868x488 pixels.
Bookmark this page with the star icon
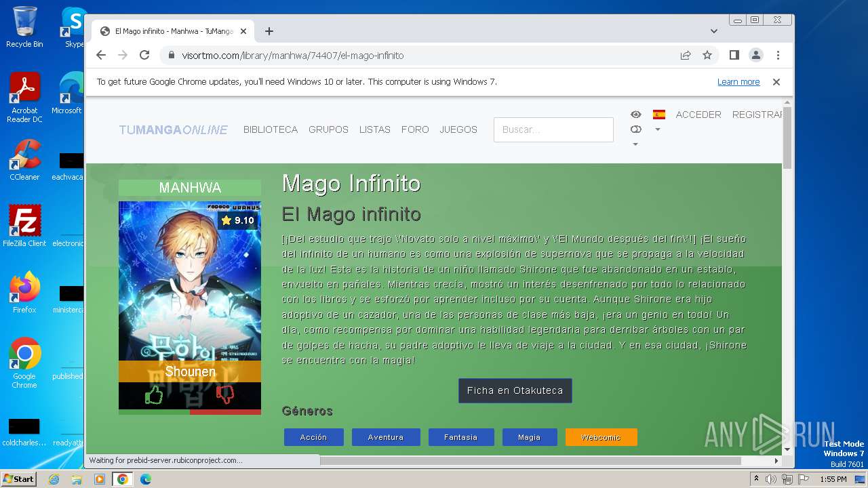pos(707,56)
